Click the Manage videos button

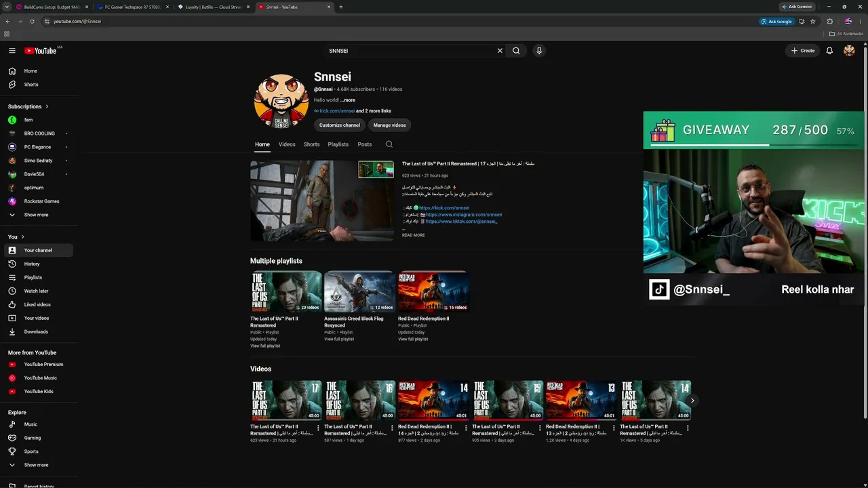tap(389, 125)
